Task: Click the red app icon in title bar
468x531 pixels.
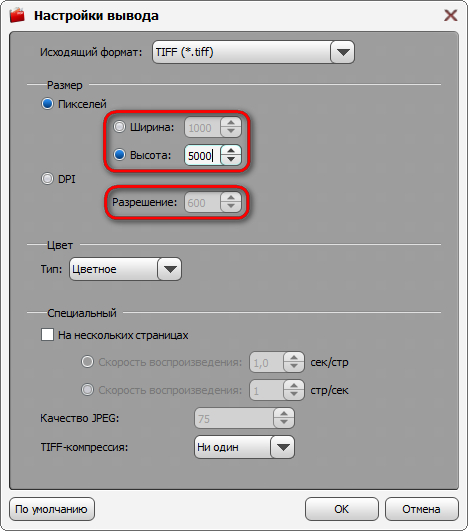Action: pyautogui.click(x=17, y=15)
